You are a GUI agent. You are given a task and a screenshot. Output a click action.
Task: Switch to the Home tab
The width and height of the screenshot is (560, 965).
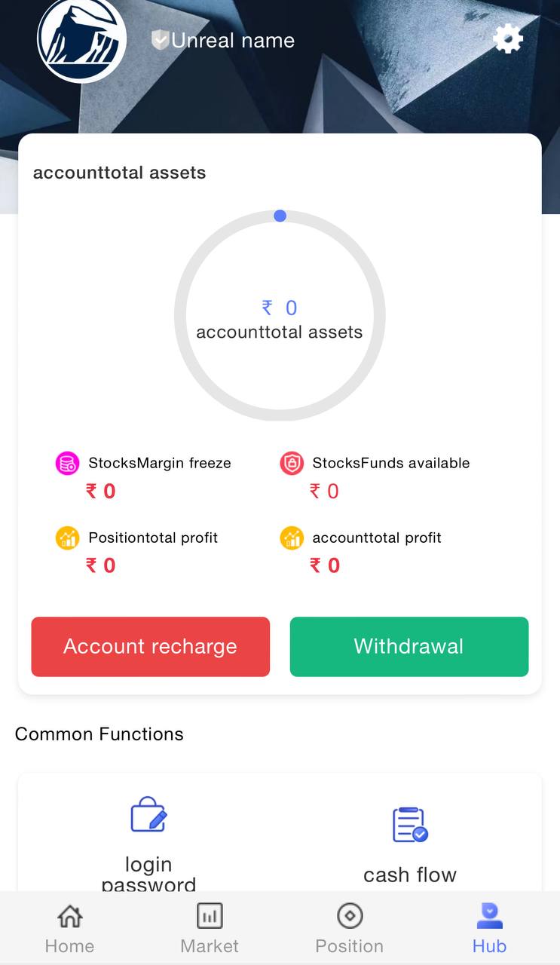(69, 929)
